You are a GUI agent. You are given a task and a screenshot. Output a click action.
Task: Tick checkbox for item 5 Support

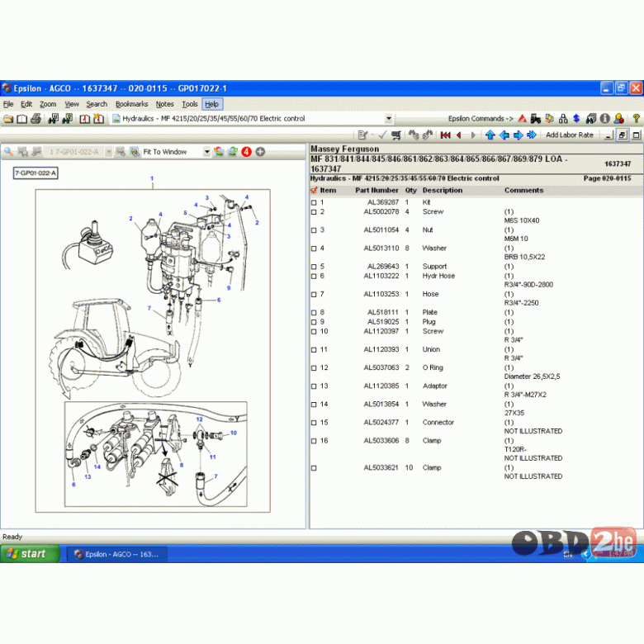coord(314,267)
